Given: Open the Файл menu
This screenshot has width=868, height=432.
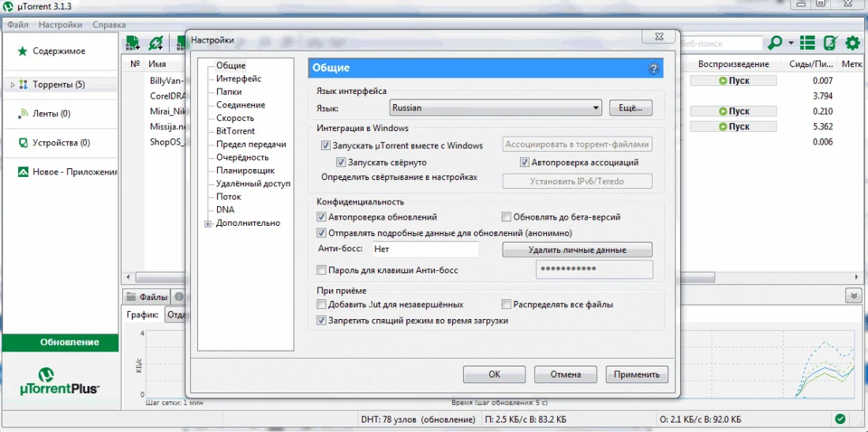Looking at the screenshot, I should [x=18, y=24].
